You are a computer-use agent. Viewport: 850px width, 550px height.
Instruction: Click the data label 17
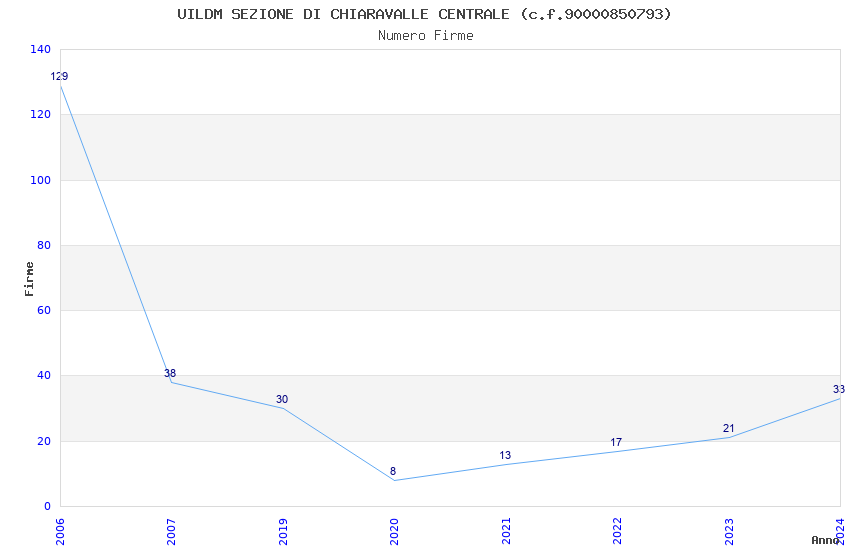[616, 442]
